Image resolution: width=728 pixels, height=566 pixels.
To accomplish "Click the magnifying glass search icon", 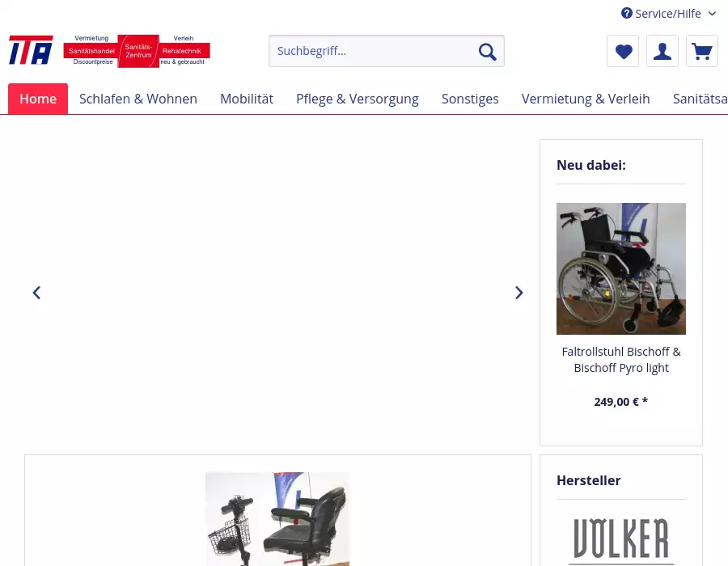I will pyautogui.click(x=487, y=52).
